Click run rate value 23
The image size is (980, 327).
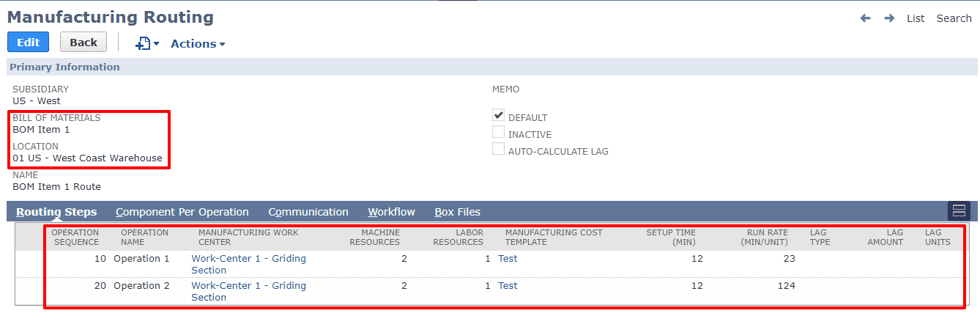point(789,258)
